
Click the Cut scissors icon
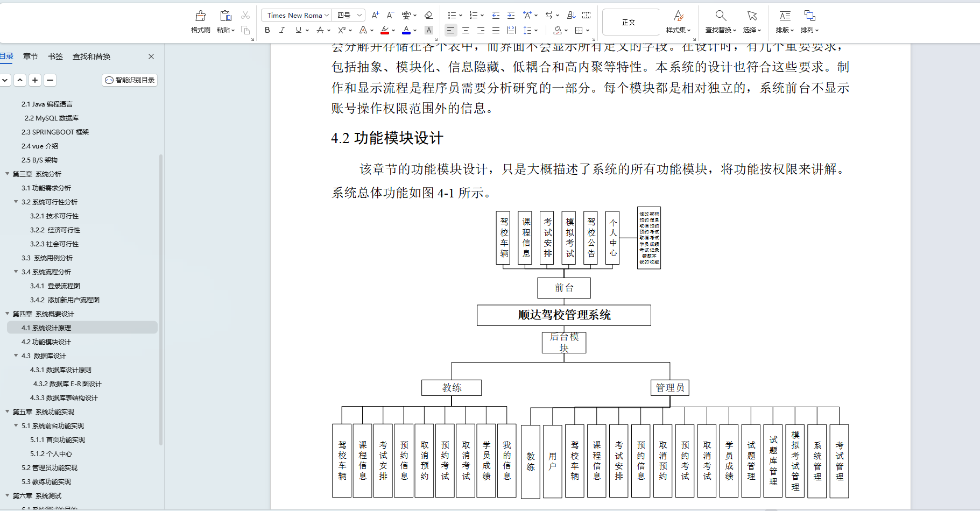(x=245, y=16)
